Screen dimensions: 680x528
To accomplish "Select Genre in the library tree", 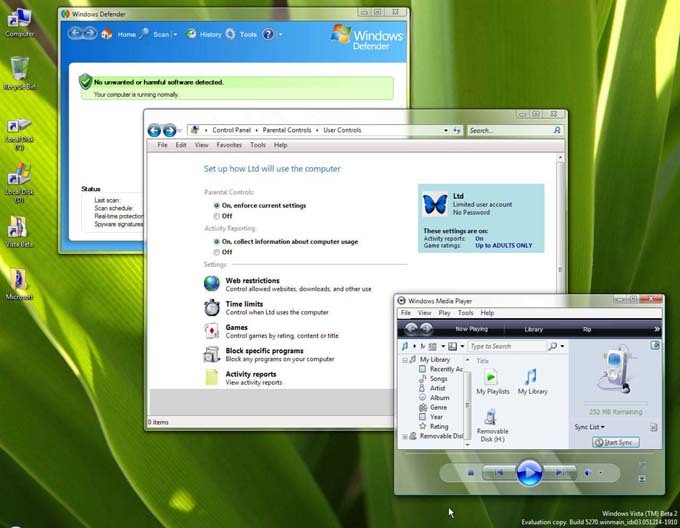I will (x=433, y=407).
